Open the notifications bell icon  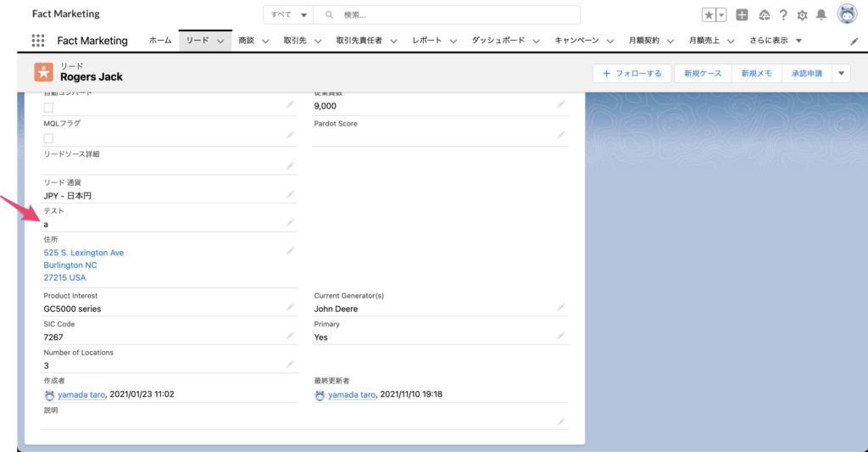(821, 15)
